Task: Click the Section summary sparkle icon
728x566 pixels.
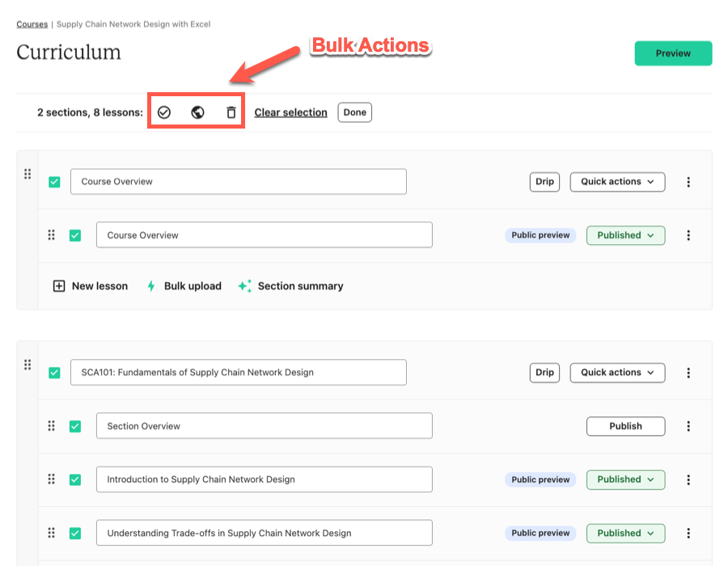Action: (245, 285)
